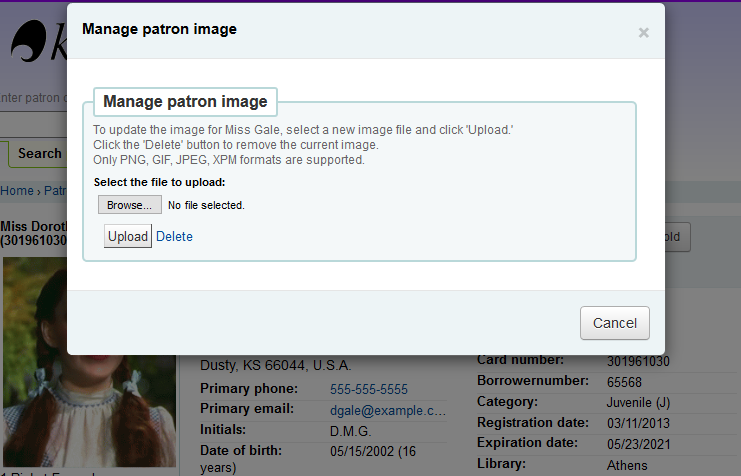Close the Manage patron image dialog
The width and height of the screenshot is (741, 476).
tap(643, 33)
